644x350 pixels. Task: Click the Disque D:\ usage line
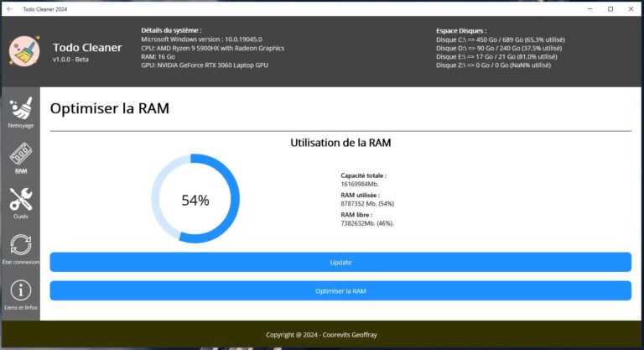pyautogui.click(x=499, y=48)
